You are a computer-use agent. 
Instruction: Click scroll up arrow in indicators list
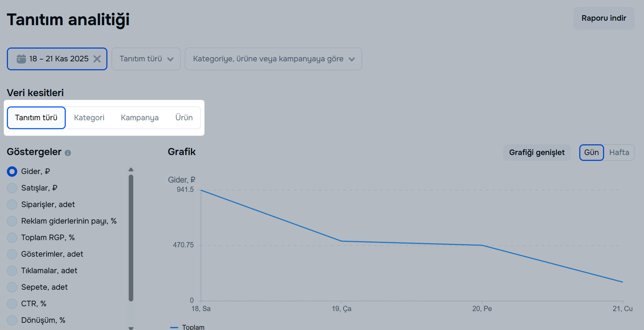coord(131,170)
